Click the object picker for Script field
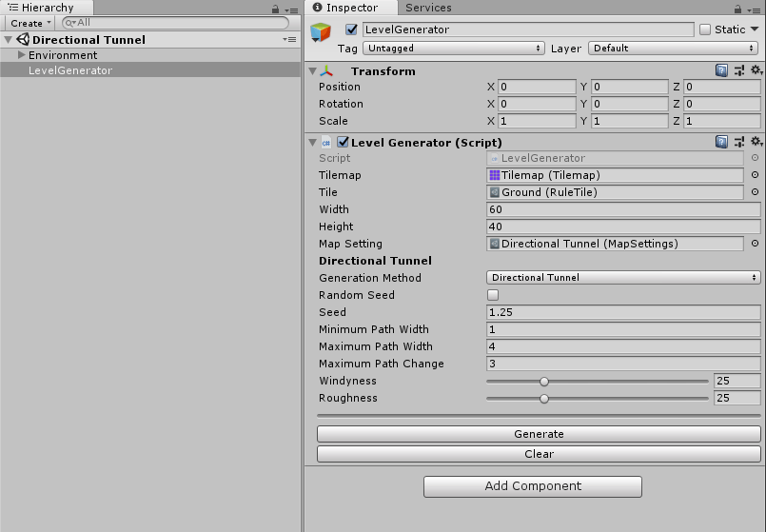 click(755, 158)
